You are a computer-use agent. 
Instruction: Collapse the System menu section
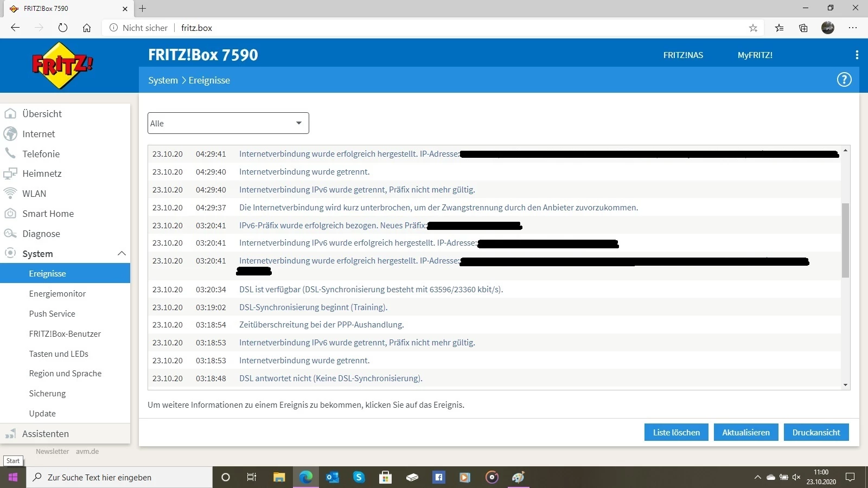pos(122,253)
